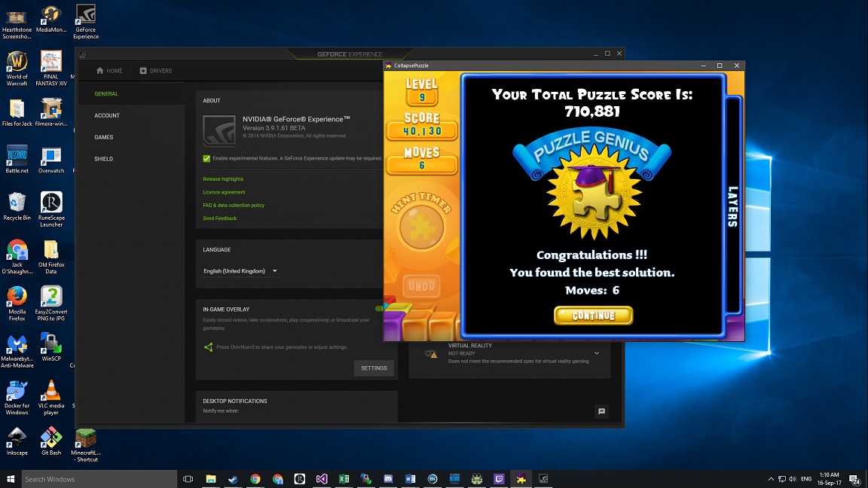This screenshot has width=868, height=488.
Task: Open the English (United Kingdom) language dropdown
Action: tap(240, 271)
